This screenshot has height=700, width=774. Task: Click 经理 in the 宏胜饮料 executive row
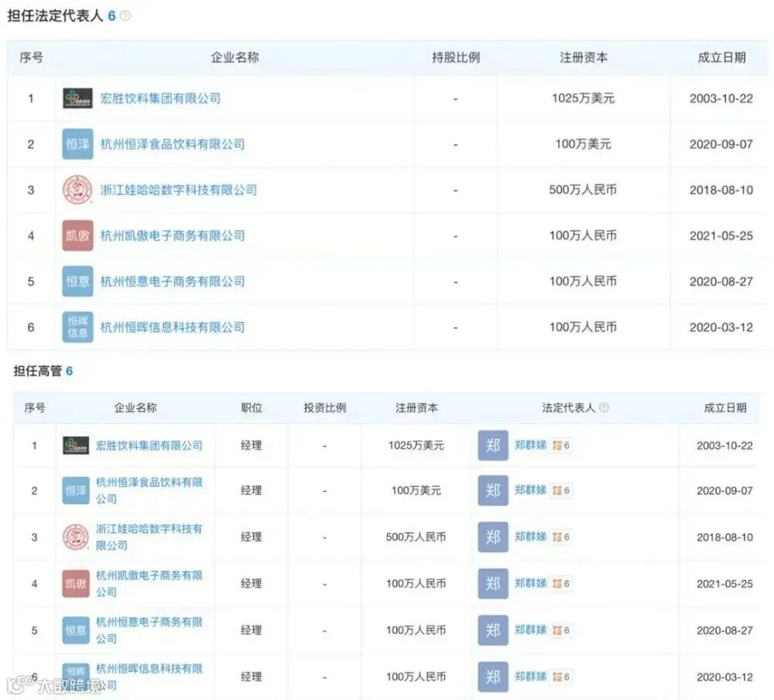click(x=252, y=445)
